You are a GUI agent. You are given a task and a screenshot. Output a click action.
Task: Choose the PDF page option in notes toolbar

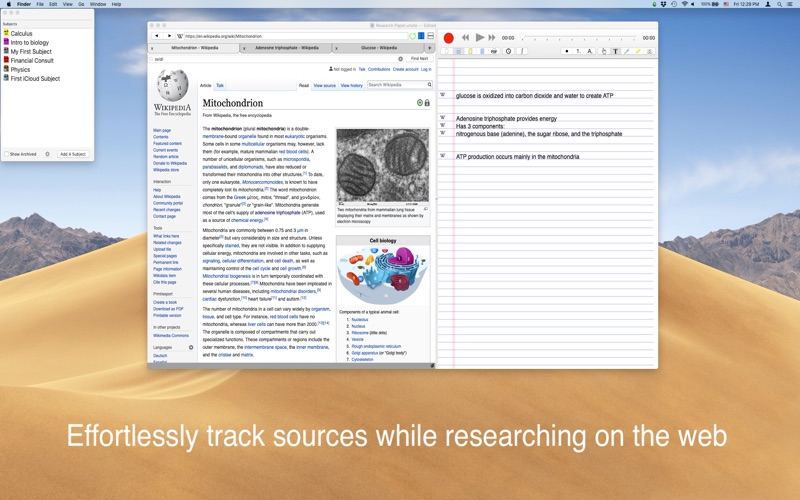click(x=494, y=51)
